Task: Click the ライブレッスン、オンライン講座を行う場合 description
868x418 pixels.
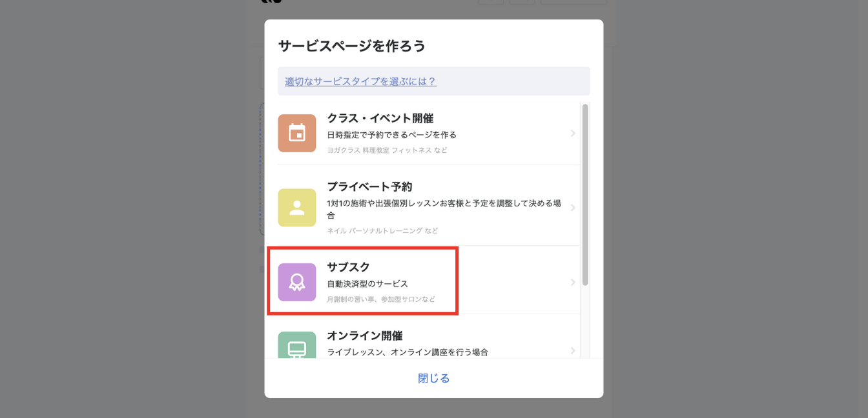Action: (x=408, y=352)
